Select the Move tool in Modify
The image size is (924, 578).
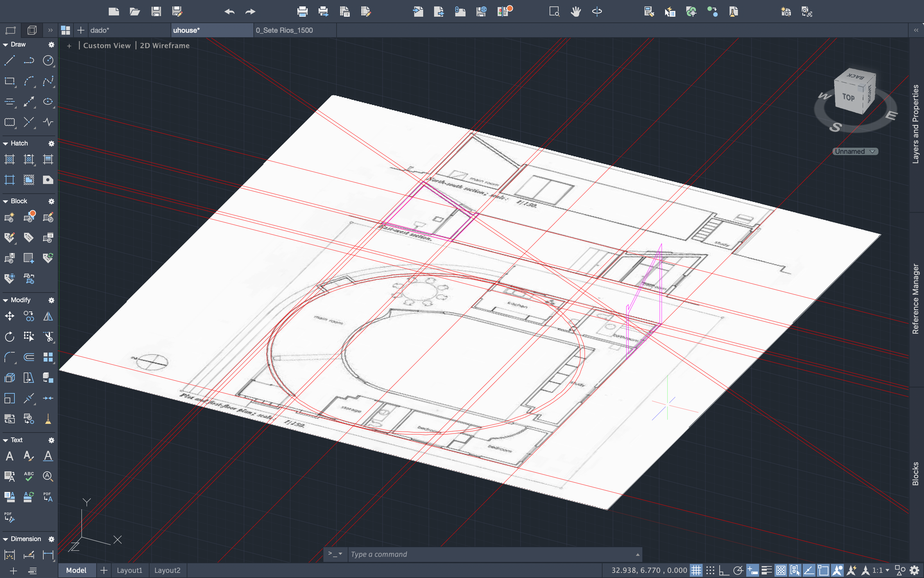tap(10, 316)
